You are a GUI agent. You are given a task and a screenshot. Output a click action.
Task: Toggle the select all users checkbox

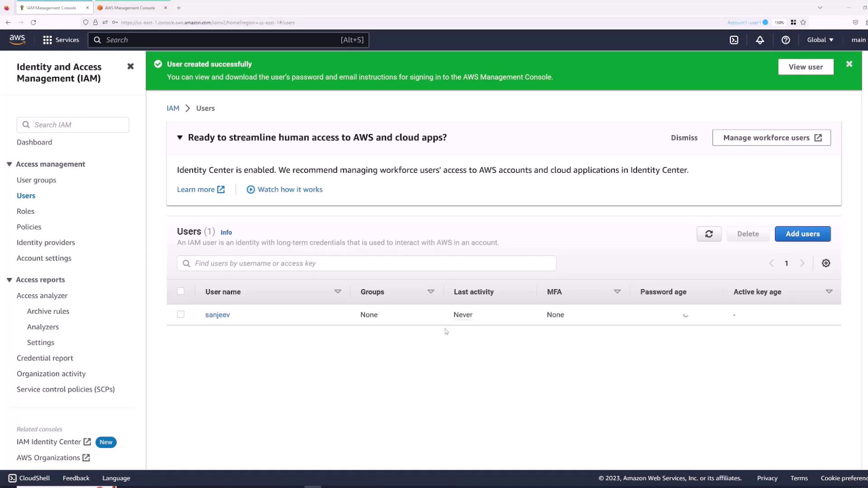(x=181, y=291)
